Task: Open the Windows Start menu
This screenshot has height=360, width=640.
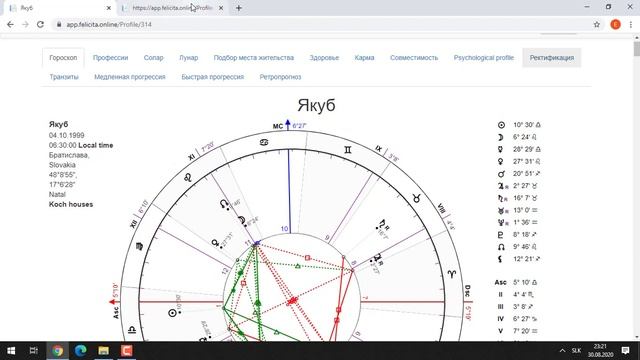Action: [11, 351]
